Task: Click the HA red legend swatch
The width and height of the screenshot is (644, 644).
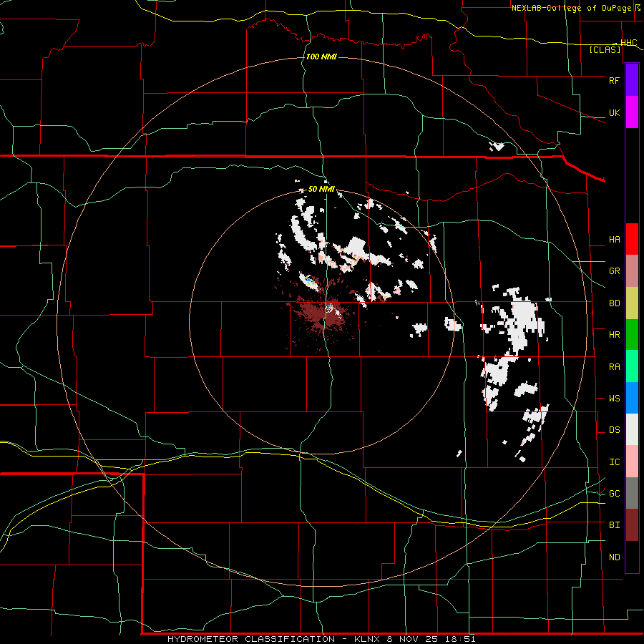Action: pos(632,239)
